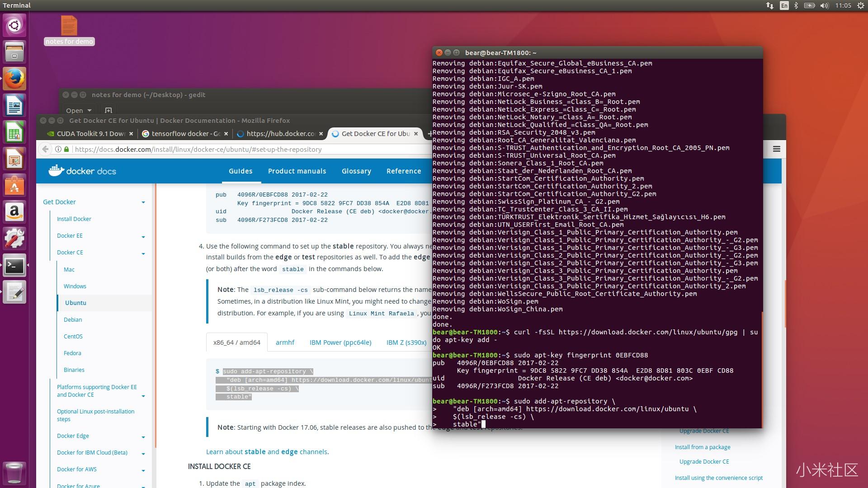Open network indicator in top panel
The image size is (868, 488).
tap(769, 5)
